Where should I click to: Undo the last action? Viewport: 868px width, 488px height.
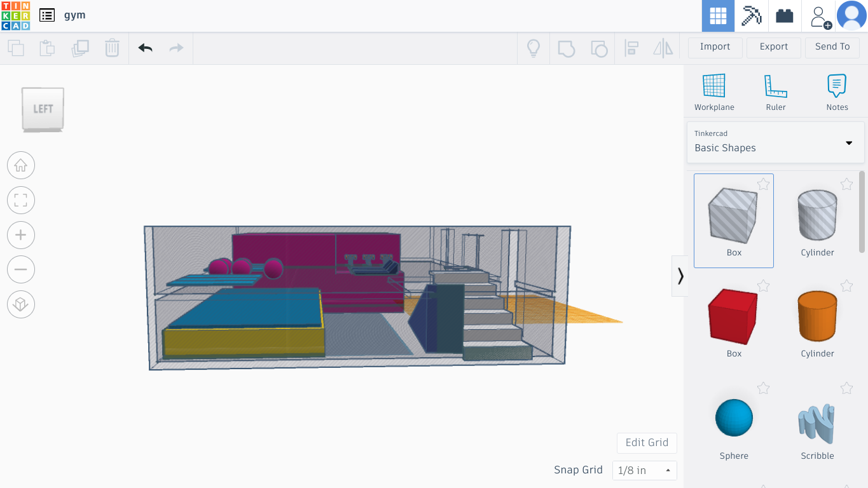click(x=145, y=48)
